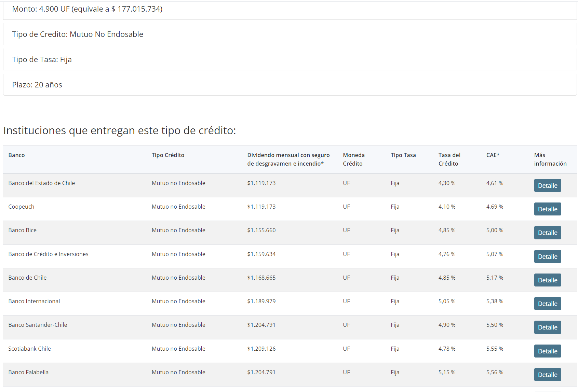
Task: View Banco Bice credit details
Action: click(x=547, y=233)
